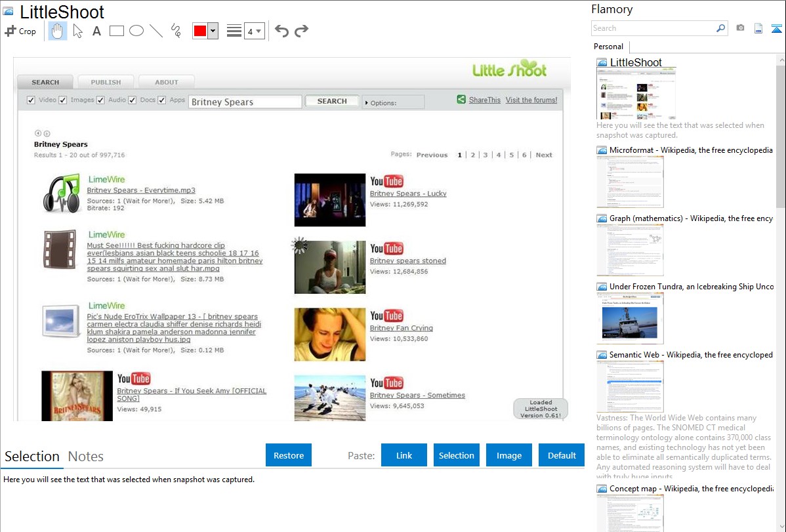The height and width of the screenshot is (532, 786).
Task: Click the LittleShoot app icon beside the title
Action: click(8, 10)
